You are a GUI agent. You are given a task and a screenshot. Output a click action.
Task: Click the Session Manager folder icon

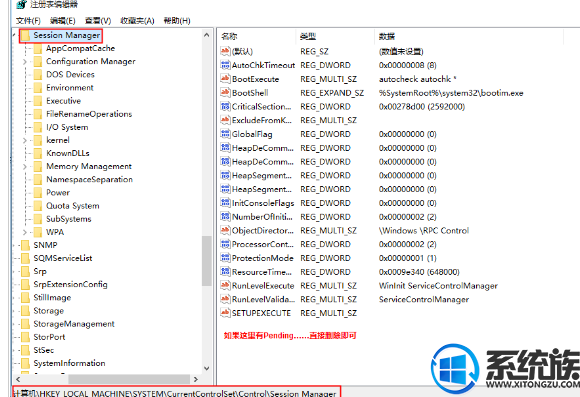tap(25, 36)
